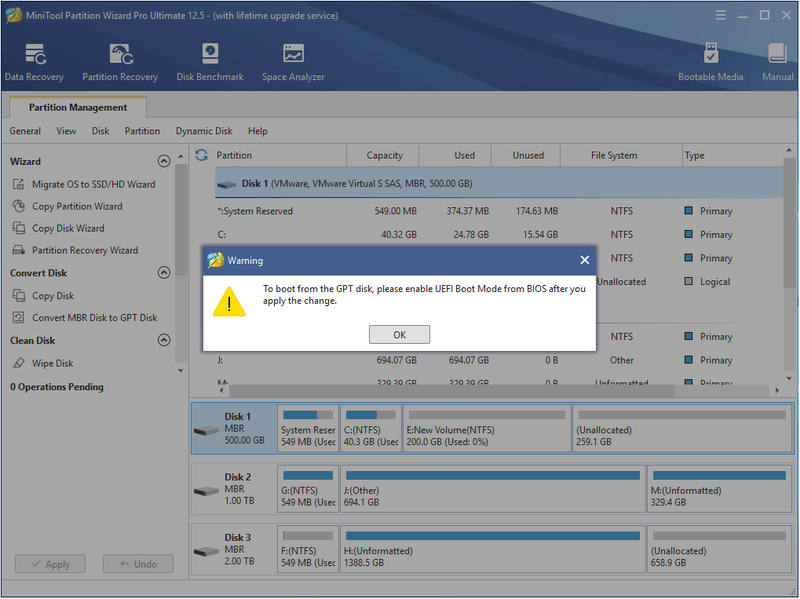Select the C:(NTFS) block in Disk 1 map

[x=371, y=429]
